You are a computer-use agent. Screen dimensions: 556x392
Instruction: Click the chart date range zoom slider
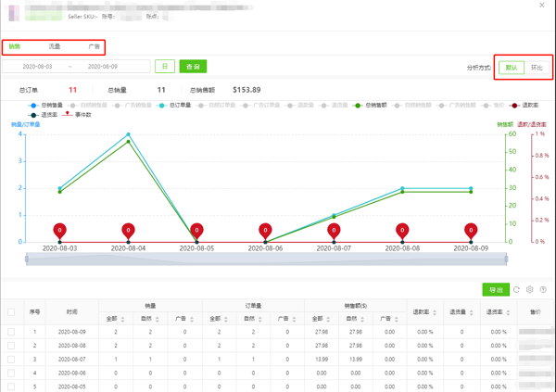(x=267, y=259)
